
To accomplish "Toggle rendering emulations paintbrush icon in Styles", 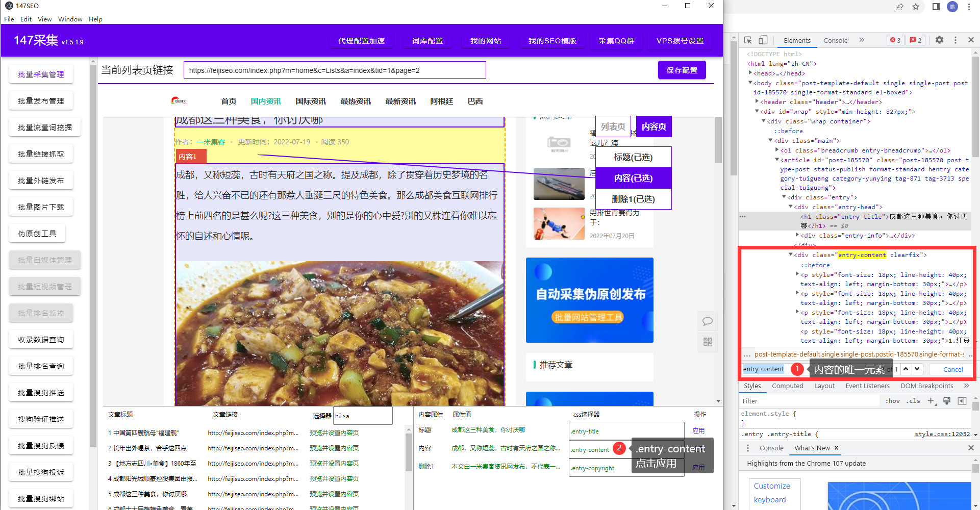I will point(947,401).
